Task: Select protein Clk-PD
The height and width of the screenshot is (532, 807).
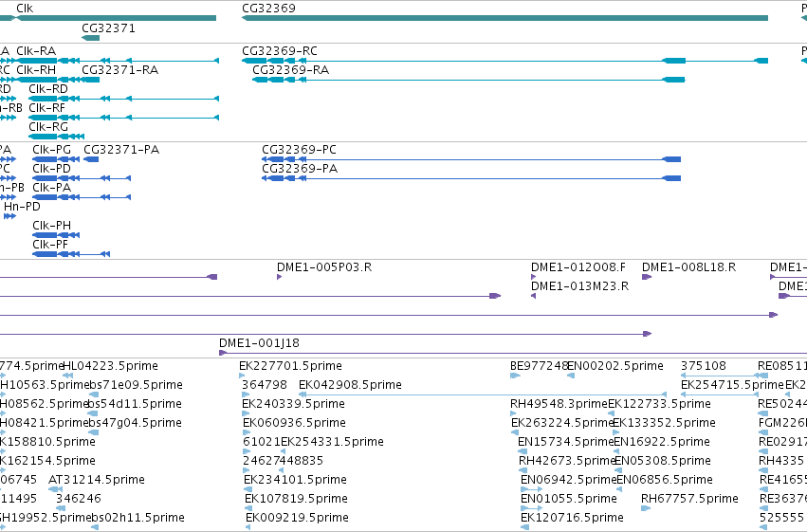Action: pos(51,169)
